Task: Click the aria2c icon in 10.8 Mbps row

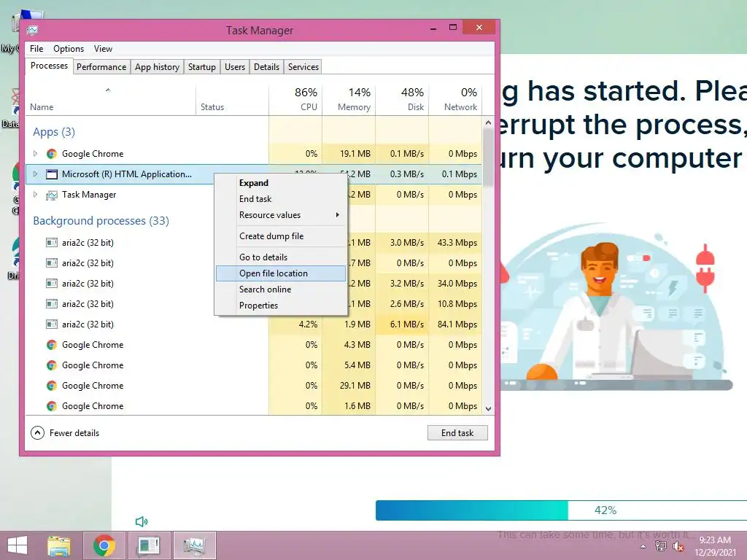Action: [52, 304]
